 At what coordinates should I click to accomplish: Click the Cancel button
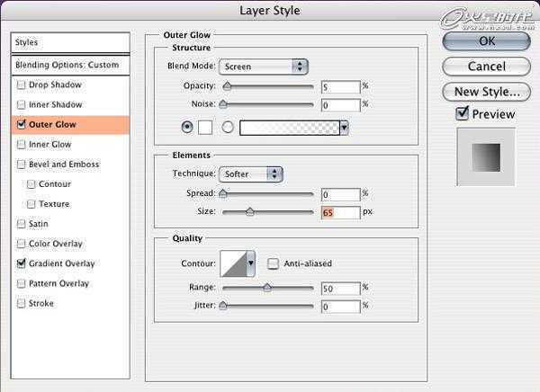pyautogui.click(x=486, y=67)
